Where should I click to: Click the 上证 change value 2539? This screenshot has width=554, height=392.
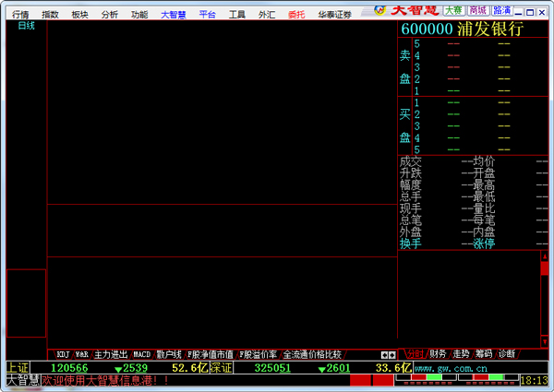pos(131,368)
